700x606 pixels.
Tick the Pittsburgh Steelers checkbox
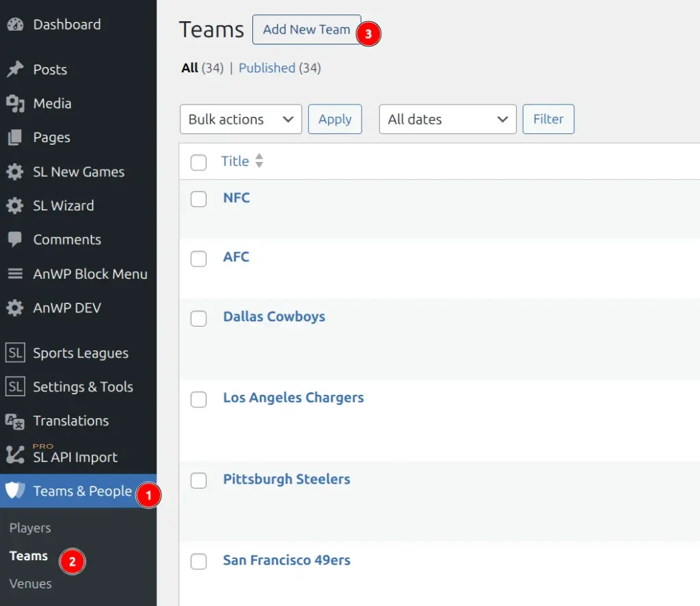pos(198,480)
